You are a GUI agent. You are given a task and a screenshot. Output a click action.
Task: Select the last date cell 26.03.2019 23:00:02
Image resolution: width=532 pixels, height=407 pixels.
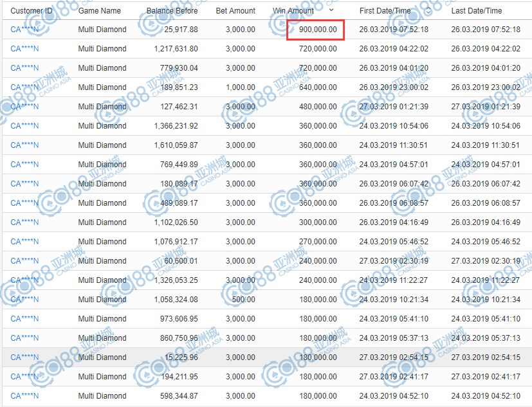486,87
